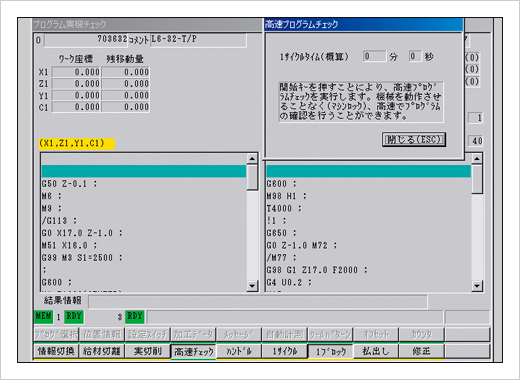This screenshot has height=380, width=520.
Task: Click the right program list scrollbar thumb
Action: tap(477, 179)
